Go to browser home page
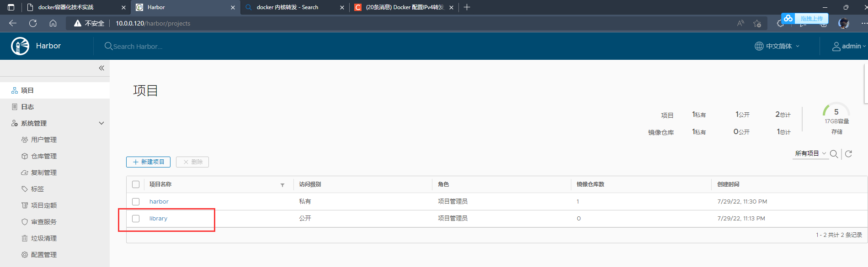The width and height of the screenshot is (868, 267). pyautogui.click(x=53, y=23)
